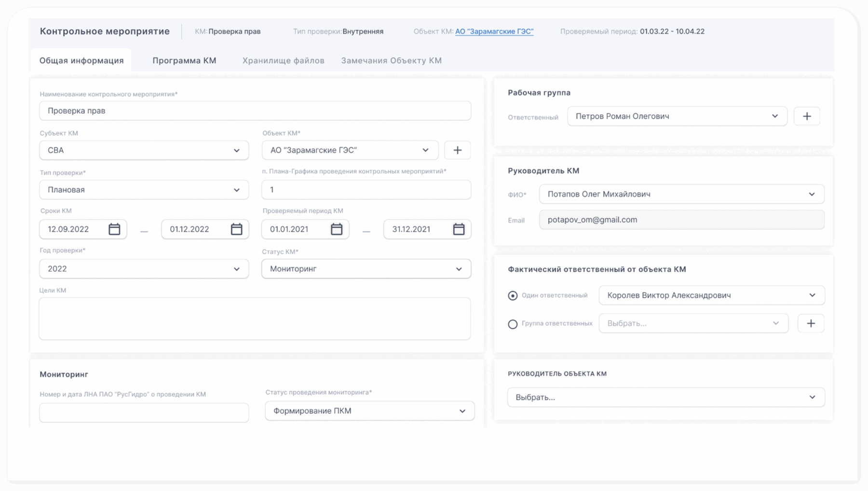Viewport: 868px width, 491px height.
Task: Open calendar for Сроки КМ start date
Action: point(114,229)
